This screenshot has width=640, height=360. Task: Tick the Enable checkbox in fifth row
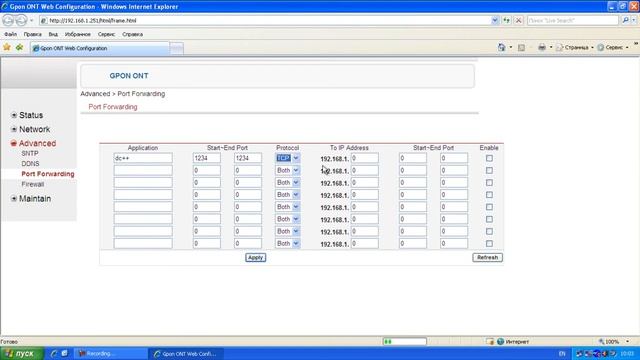[489, 207]
